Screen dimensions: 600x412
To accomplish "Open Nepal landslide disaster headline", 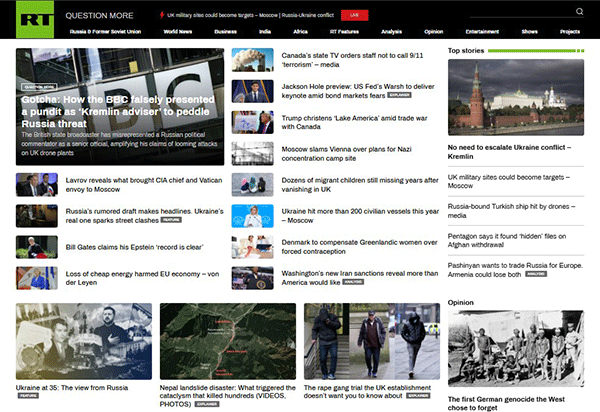I will 228,396.
